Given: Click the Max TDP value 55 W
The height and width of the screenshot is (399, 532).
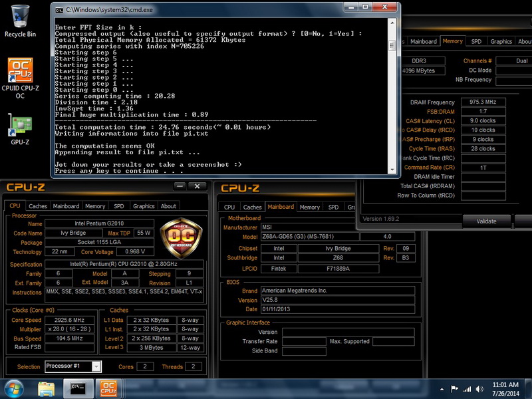Looking at the screenshot, I should click(x=144, y=233).
